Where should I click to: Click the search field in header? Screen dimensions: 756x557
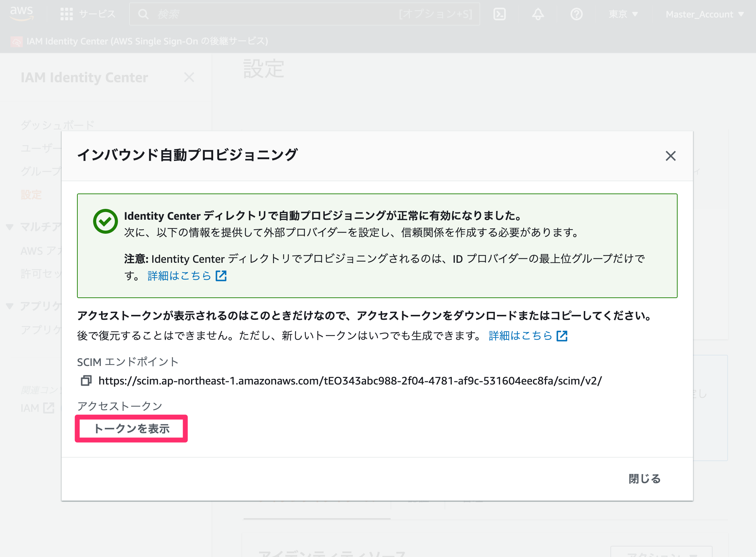(304, 14)
